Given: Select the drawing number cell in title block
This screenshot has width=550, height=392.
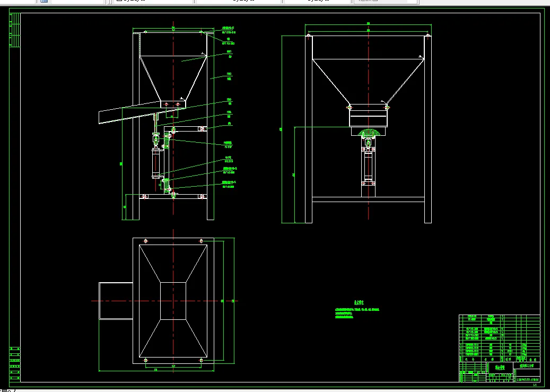Looking at the screenshot, I should [527, 379].
